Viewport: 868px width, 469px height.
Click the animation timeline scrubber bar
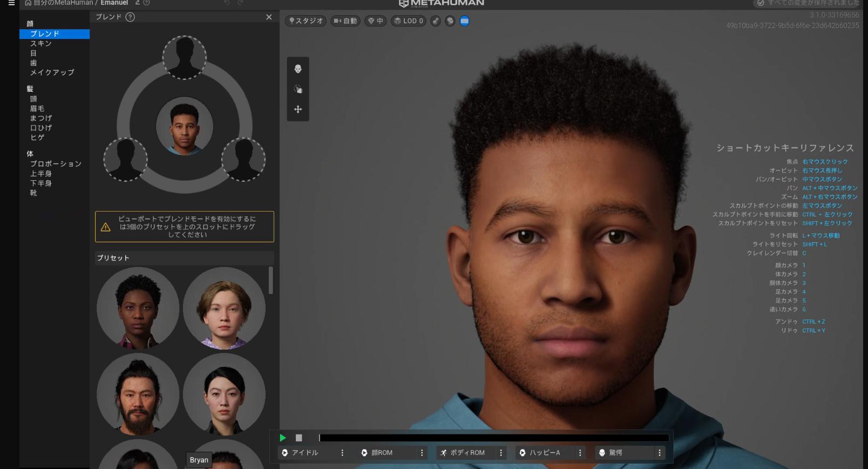click(494, 438)
